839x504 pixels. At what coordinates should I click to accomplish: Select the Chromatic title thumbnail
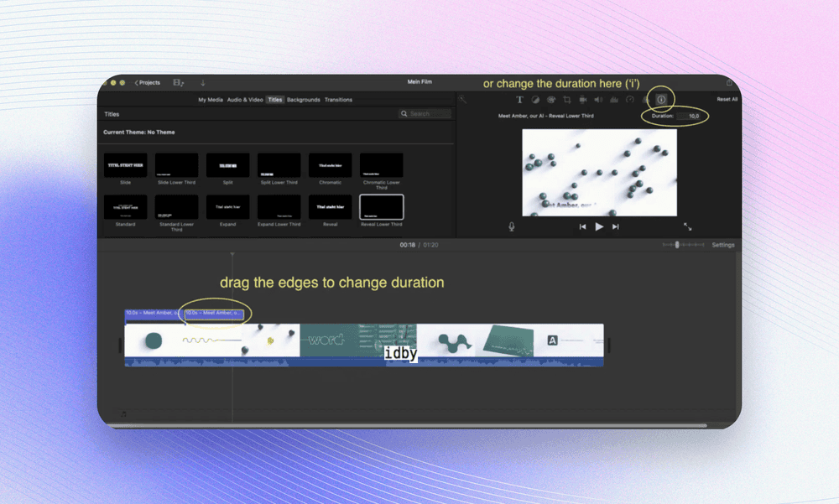(330, 165)
